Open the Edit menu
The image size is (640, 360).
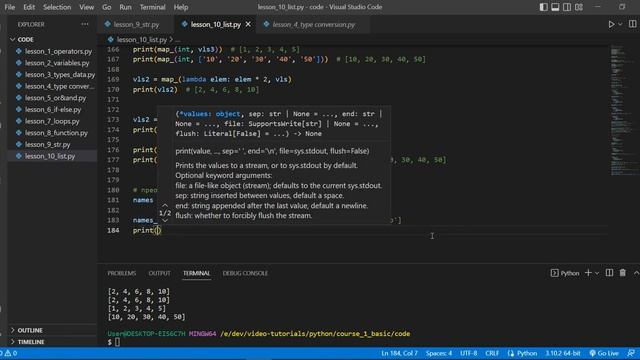[29, 7]
